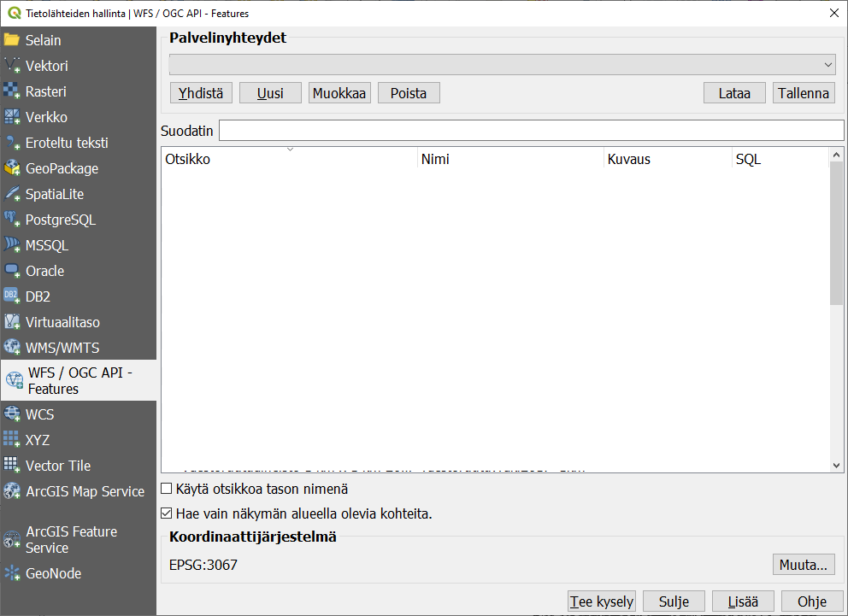Screen dimensions: 848x616
Task: Click inside the Suodatin filter field
Action: 531,130
